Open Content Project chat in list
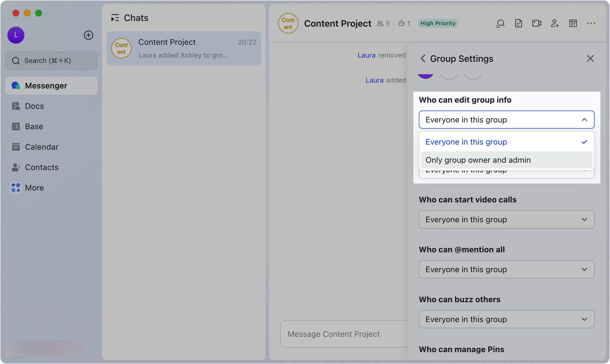This screenshot has width=610, height=364. [x=184, y=48]
